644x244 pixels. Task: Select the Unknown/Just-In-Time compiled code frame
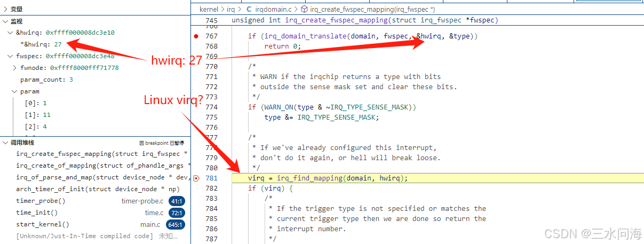click(x=96, y=236)
